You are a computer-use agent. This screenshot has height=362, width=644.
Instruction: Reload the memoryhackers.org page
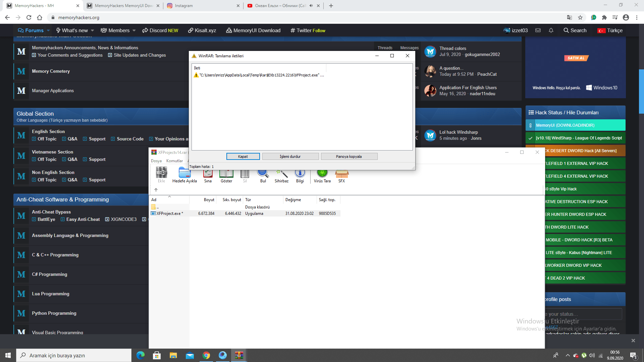29,17
